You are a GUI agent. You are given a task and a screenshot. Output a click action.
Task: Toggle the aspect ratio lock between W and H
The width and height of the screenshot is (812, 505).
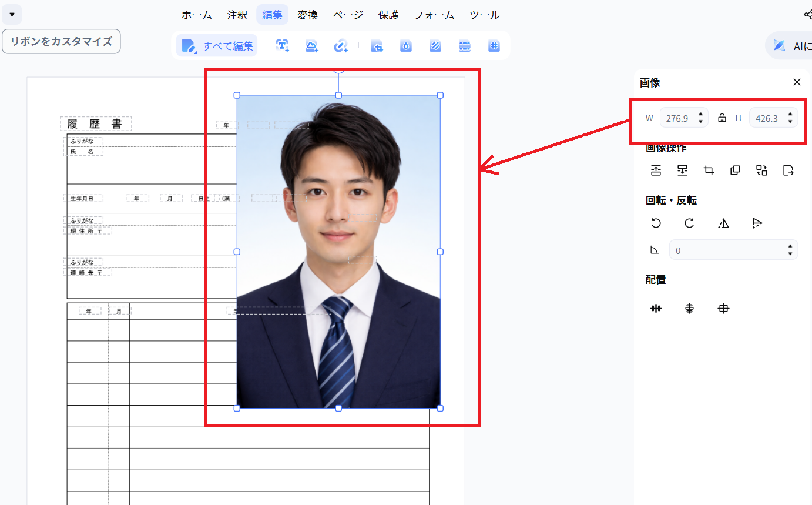tap(722, 118)
